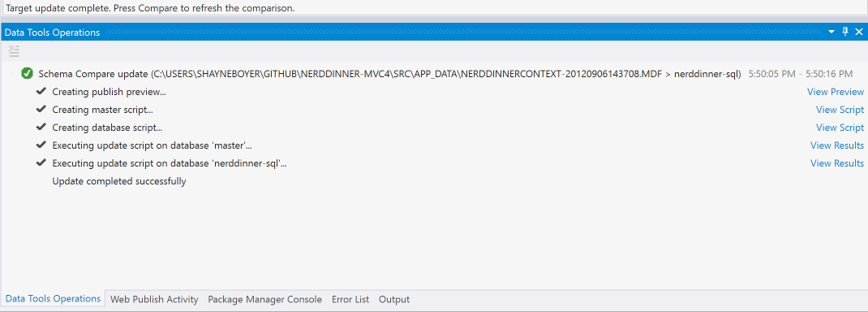Screen dimensions: 868x312
Task: Close the Data Tools Operations panel
Action: pos(859,32)
